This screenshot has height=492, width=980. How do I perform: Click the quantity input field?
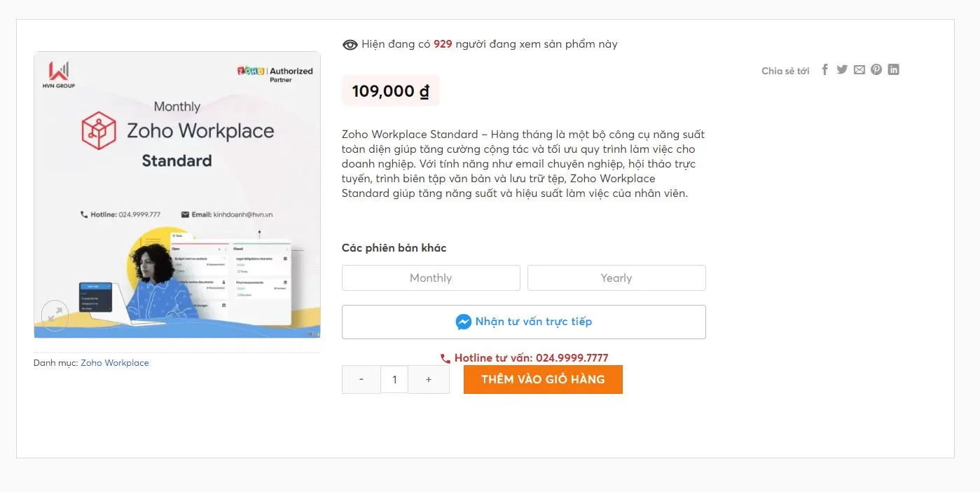[x=394, y=379]
